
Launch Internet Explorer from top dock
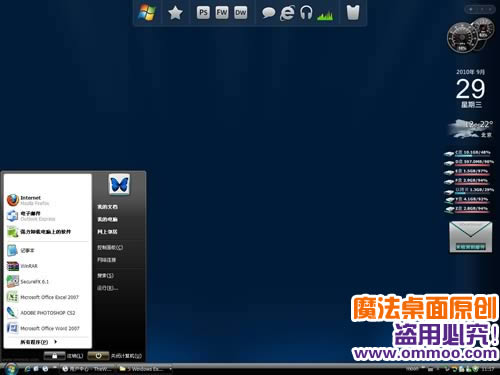pos(287,13)
